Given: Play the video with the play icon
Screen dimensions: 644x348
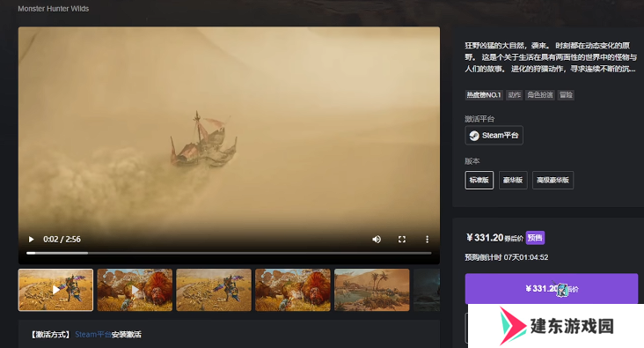Looking at the screenshot, I should [31, 240].
